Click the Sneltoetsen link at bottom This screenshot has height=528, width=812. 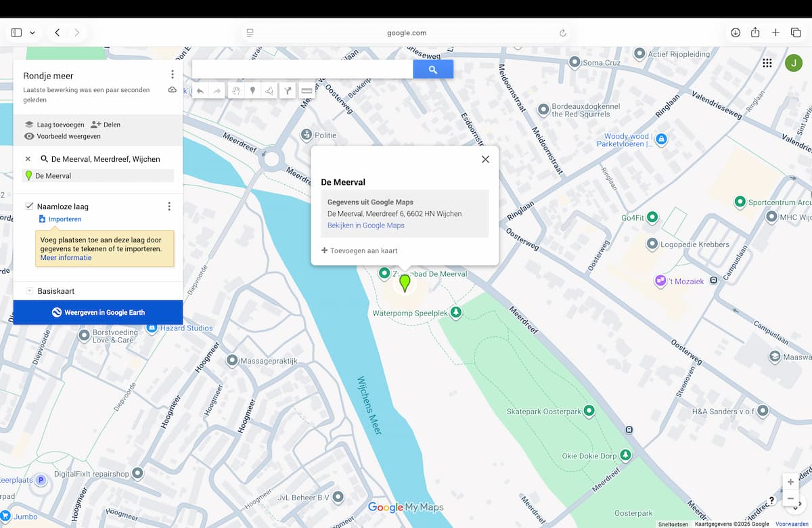[673, 524]
